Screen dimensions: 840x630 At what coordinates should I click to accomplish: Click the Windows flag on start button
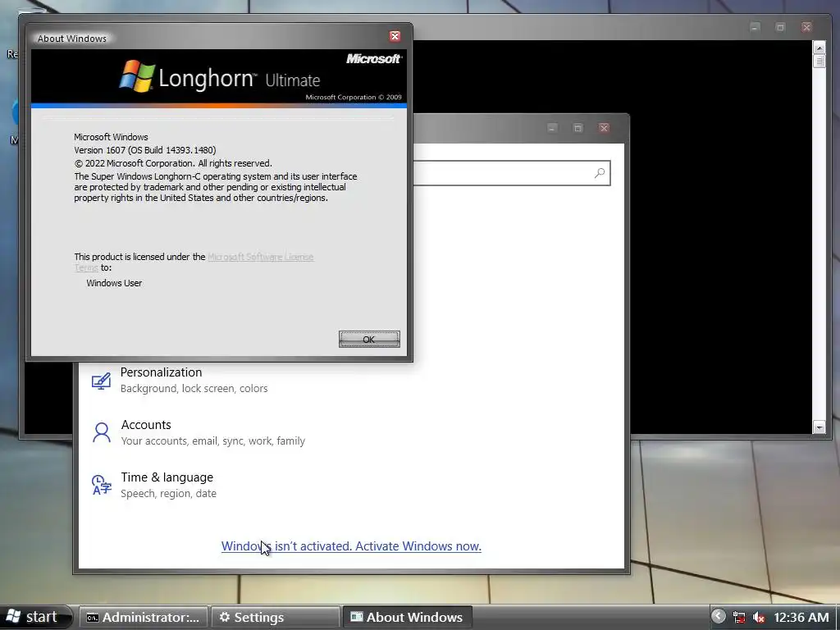pyautogui.click(x=13, y=617)
